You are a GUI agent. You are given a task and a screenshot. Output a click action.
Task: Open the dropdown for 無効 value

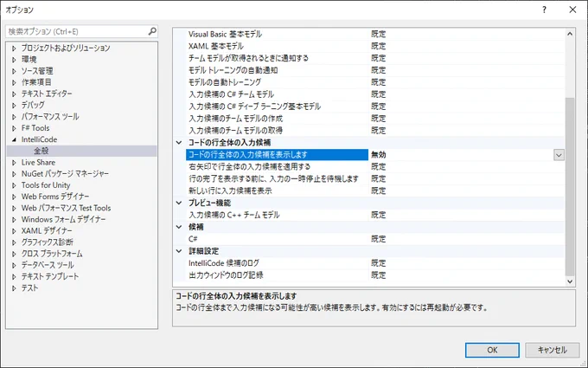point(559,155)
